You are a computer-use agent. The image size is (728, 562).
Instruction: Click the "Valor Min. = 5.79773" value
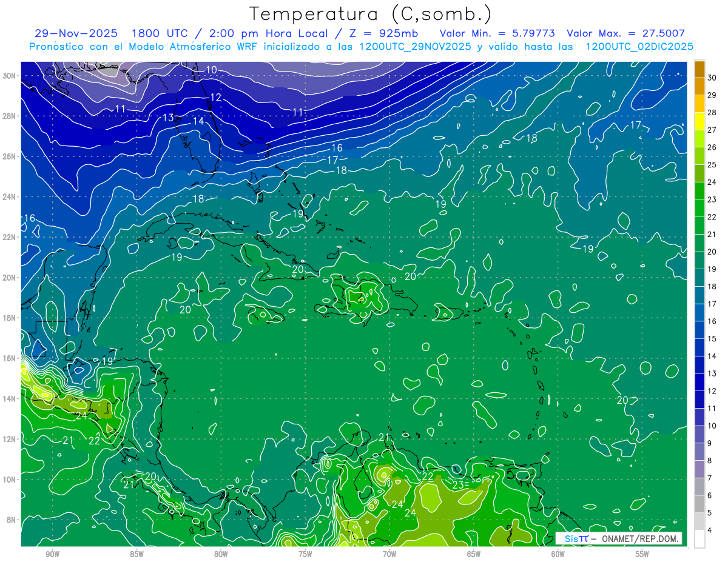pos(497,33)
